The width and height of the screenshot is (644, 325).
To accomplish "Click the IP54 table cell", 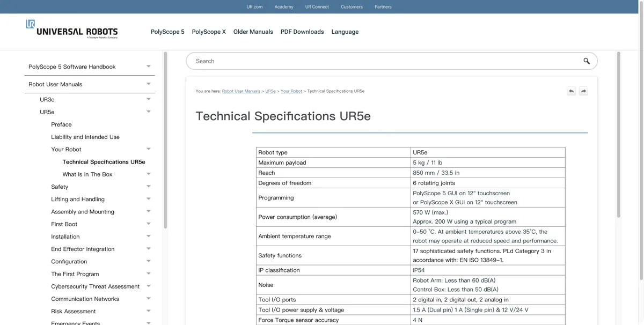I will (488, 270).
